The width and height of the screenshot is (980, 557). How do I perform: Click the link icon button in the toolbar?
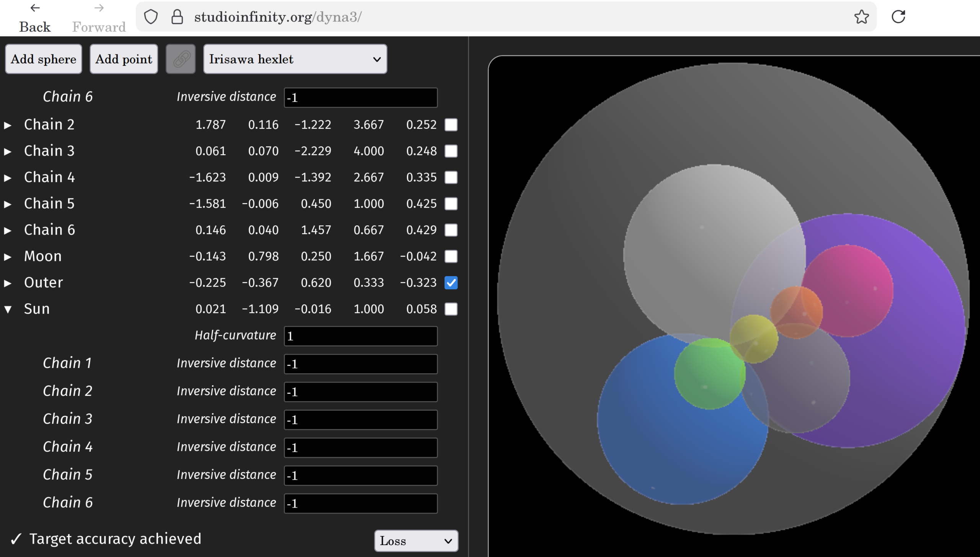(181, 59)
